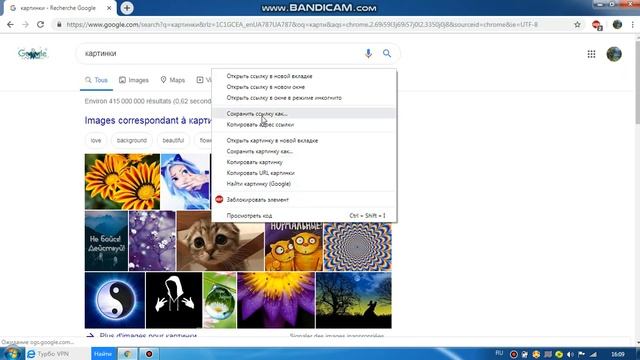Choose Открыть ссылку в окне в режиме инкогнито

point(304,98)
